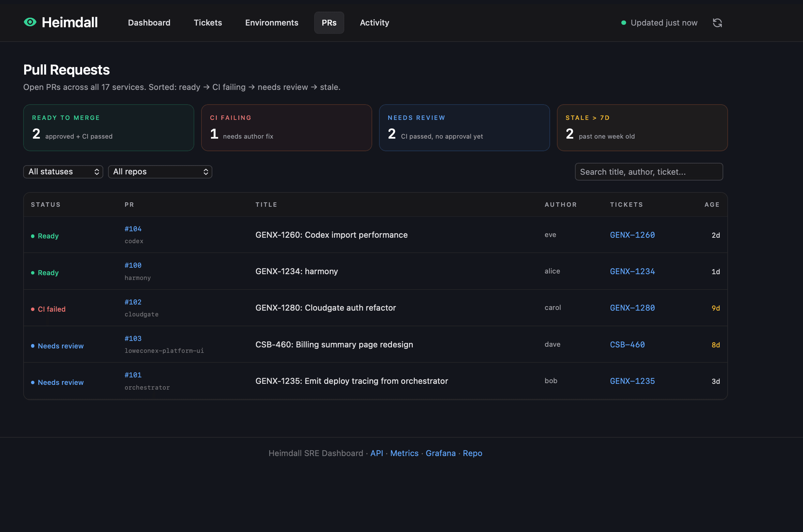The image size is (803, 532).
Task: Click the Needs Review summary card
Action: (x=464, y=128)
